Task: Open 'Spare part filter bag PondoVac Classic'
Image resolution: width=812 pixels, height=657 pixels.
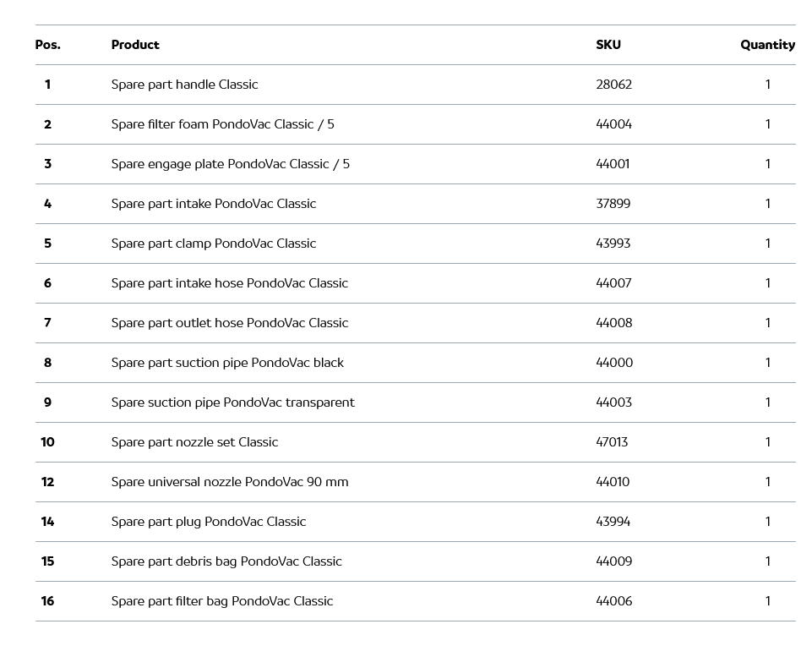Action: tap(221, 601)
